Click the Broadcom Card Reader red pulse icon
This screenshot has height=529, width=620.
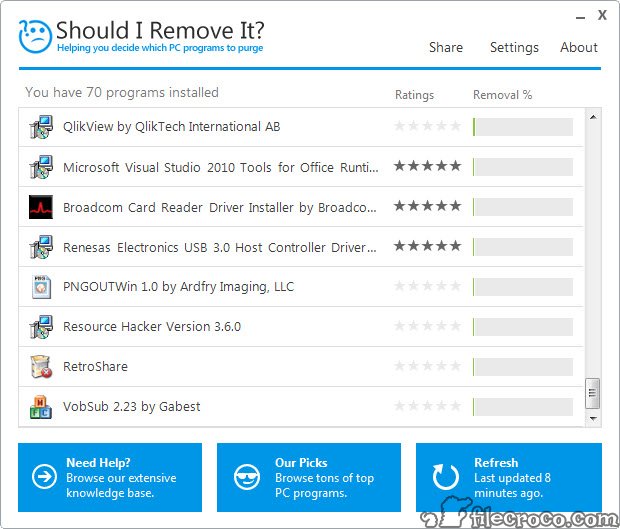pyautogui.click(x=41, y=207)
